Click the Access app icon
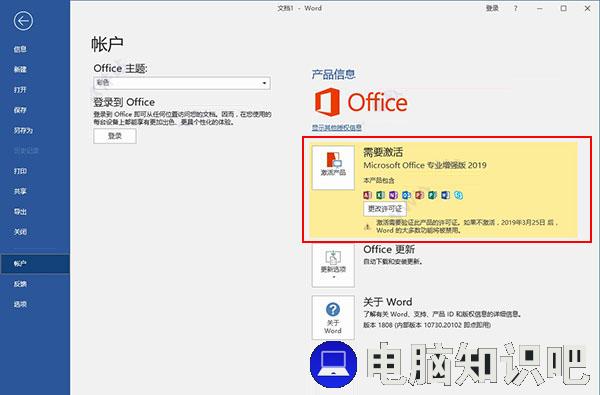600x395 pixels. click(x=367, y=195)
